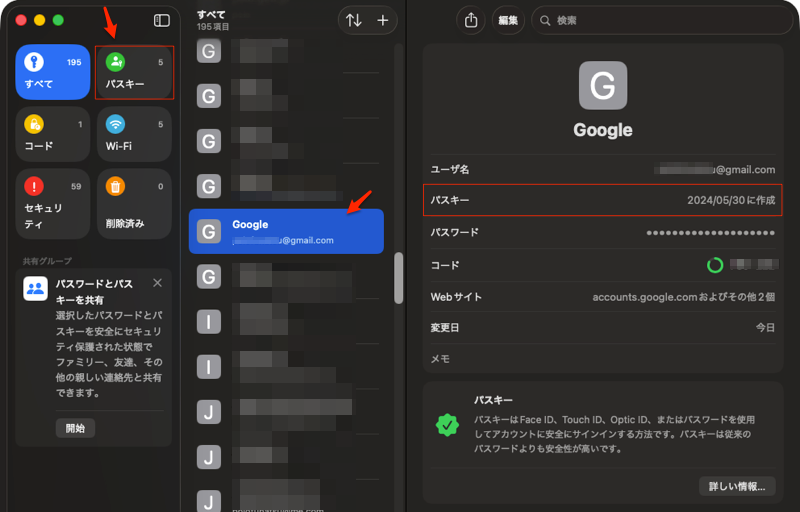
Task: Open the すべて (All) category tile
Action: [x=53, y=72]
